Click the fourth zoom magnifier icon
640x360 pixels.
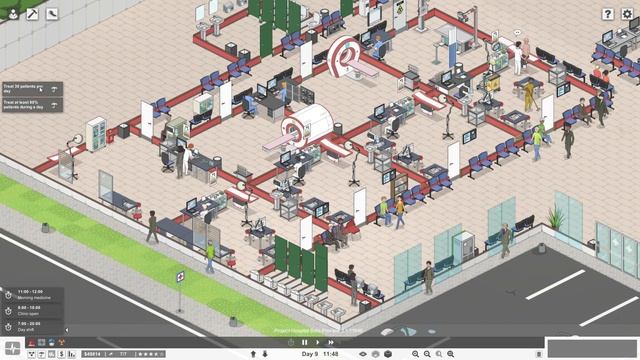coord(451,354)
